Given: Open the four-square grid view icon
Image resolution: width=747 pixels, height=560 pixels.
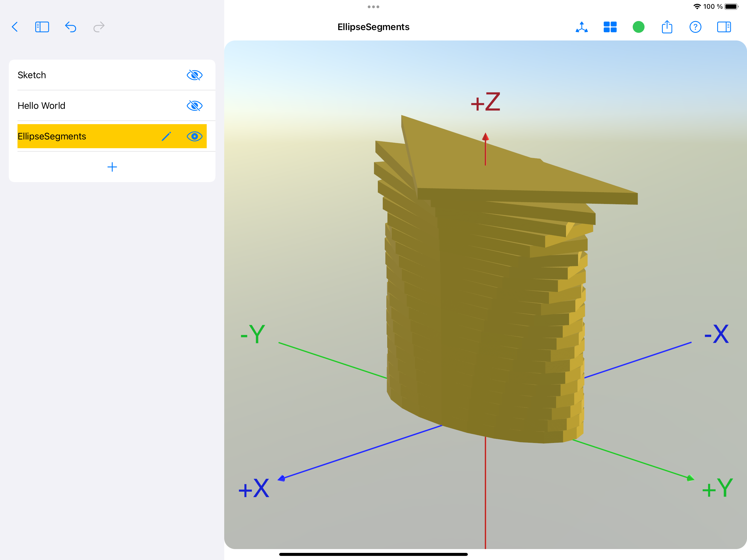Looking at the screenshot, I should pos(610,27).
